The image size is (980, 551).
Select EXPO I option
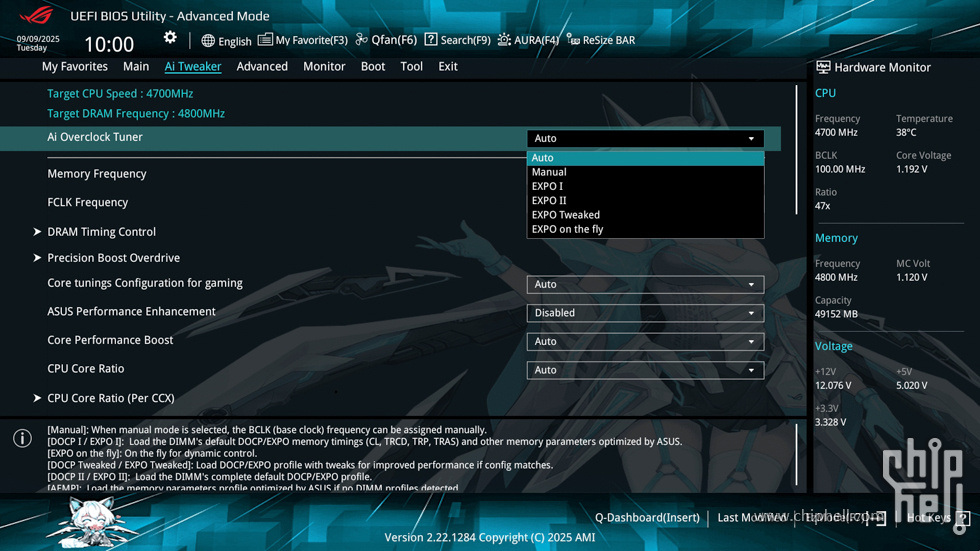645,186
